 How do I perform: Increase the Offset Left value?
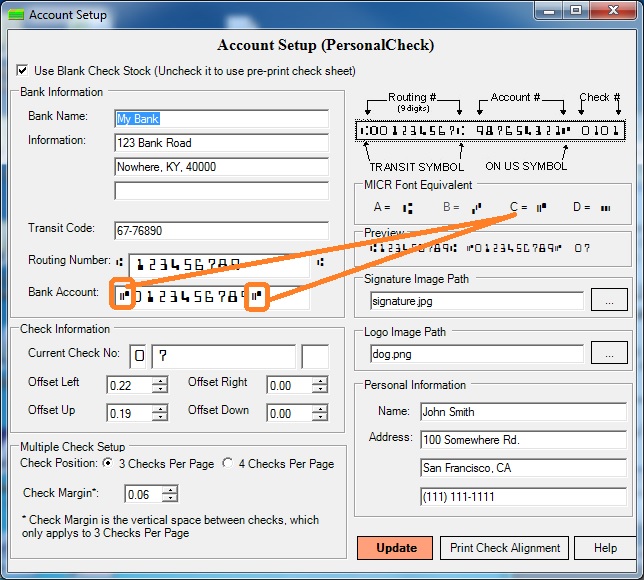160,381
